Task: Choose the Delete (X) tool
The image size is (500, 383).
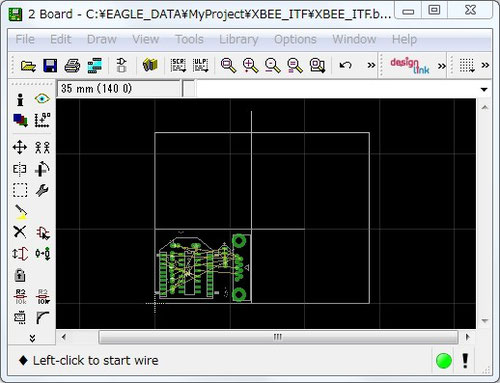Action: tap(20, 232)
